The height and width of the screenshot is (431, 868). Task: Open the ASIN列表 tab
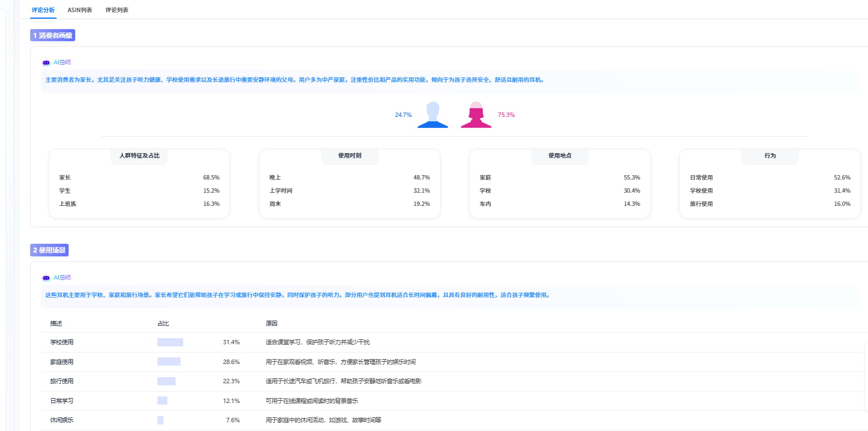coord(80,10)
